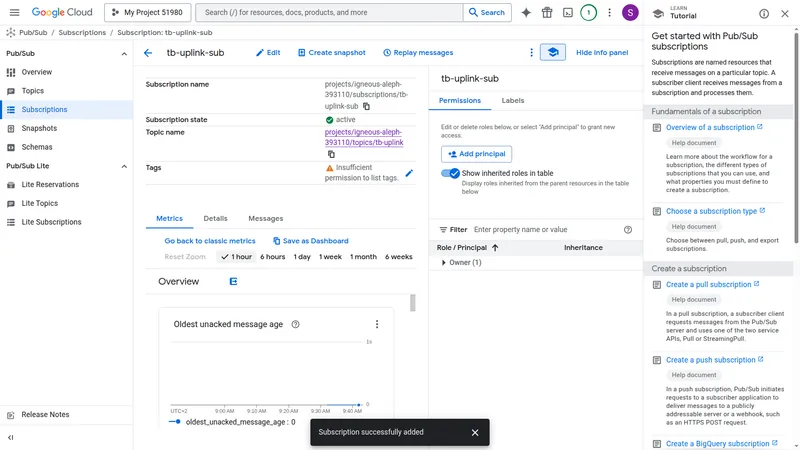
Task: Click the tutorial info icon
Action: (x=764, y=14)
